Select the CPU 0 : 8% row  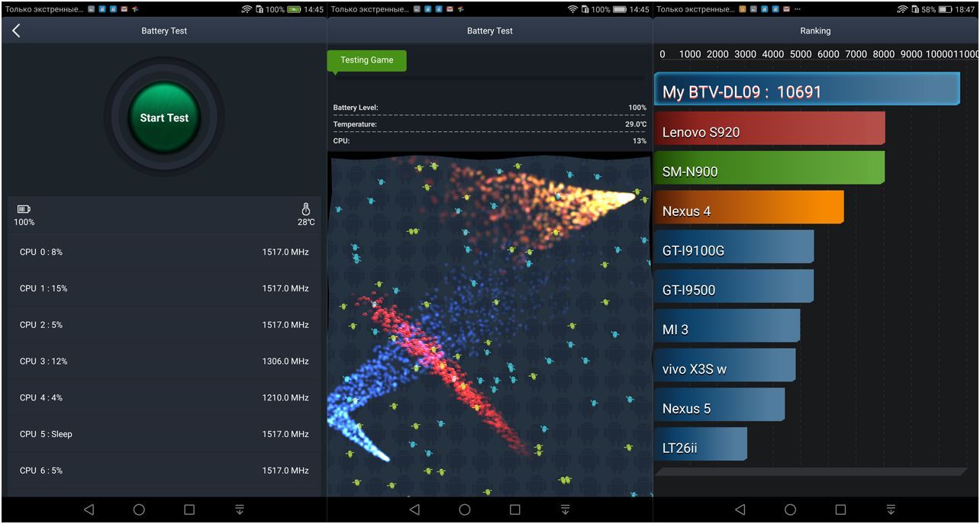(x=164, y=252)
